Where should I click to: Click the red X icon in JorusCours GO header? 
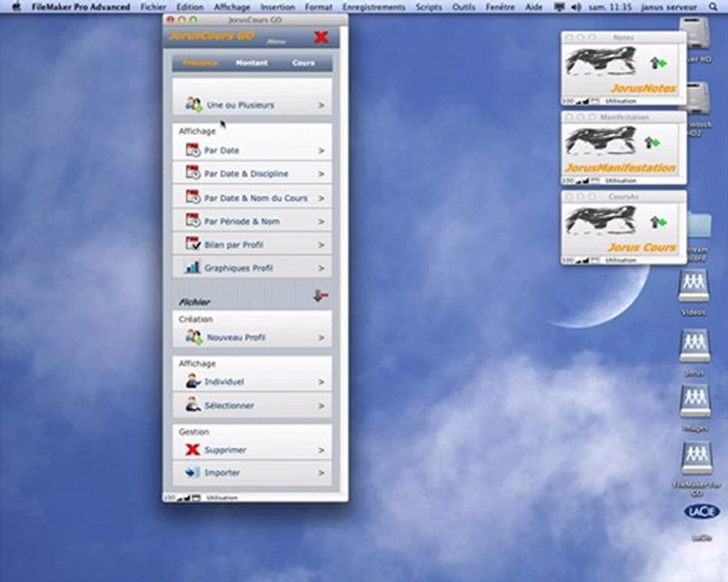(321, 37)
